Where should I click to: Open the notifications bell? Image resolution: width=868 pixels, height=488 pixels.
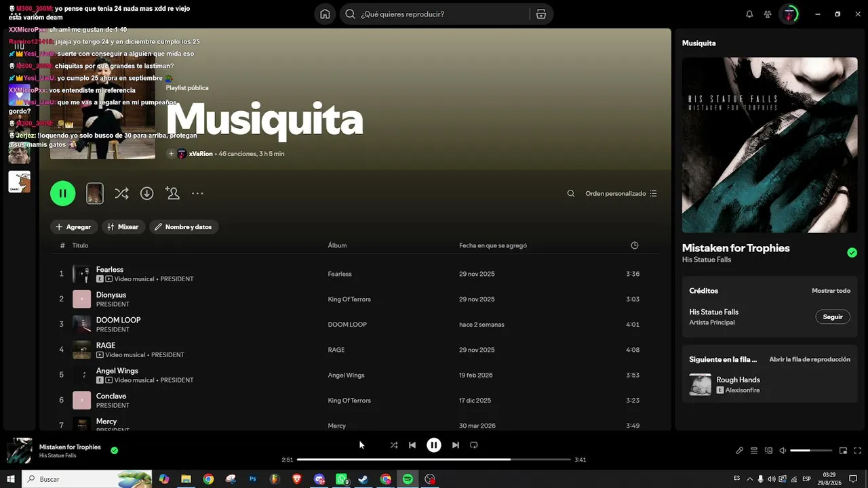click(x=749, y=14)
